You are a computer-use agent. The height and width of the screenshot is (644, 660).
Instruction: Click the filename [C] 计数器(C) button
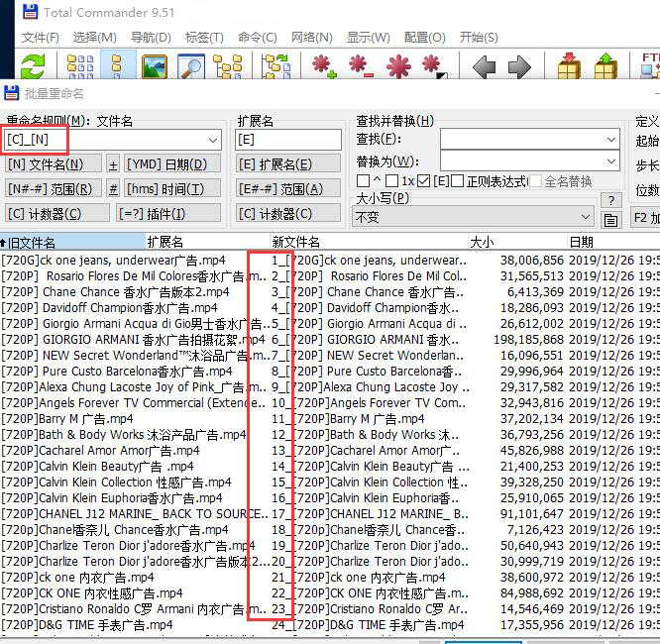pos(56,213)
